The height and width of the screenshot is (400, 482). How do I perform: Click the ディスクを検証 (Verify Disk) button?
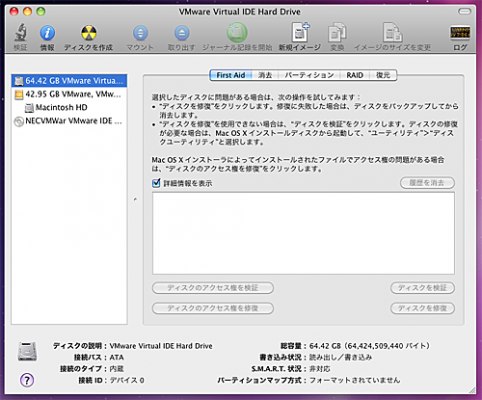click(x=422, y=288)
